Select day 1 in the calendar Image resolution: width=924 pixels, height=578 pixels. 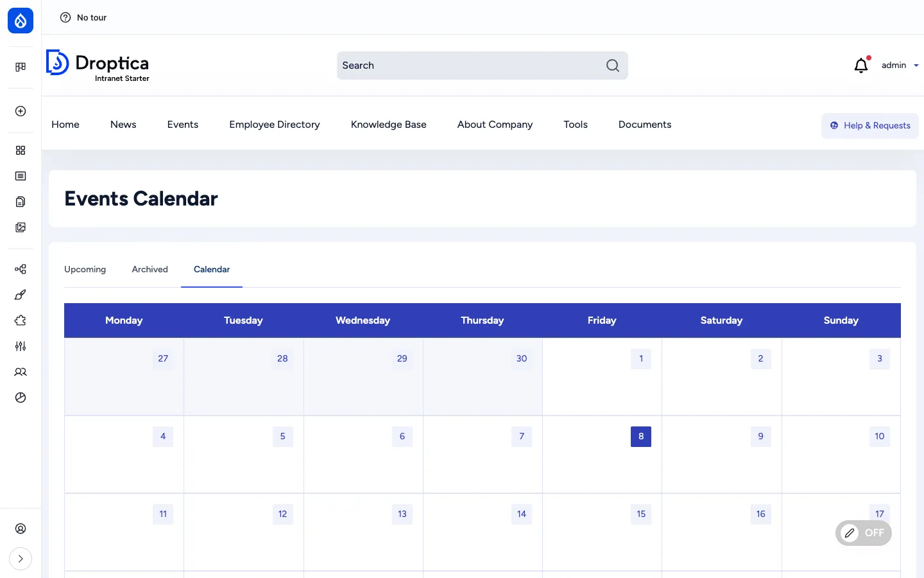pos(641,359)
